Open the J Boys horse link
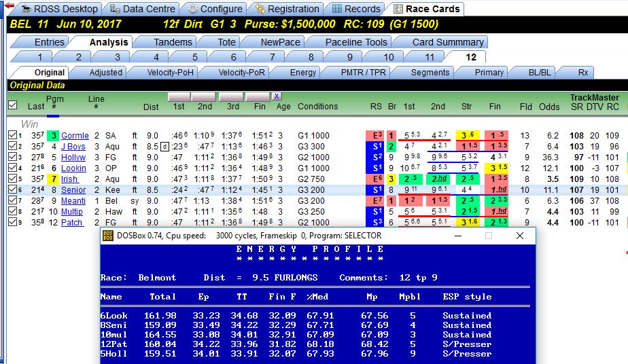 [73, 147]
